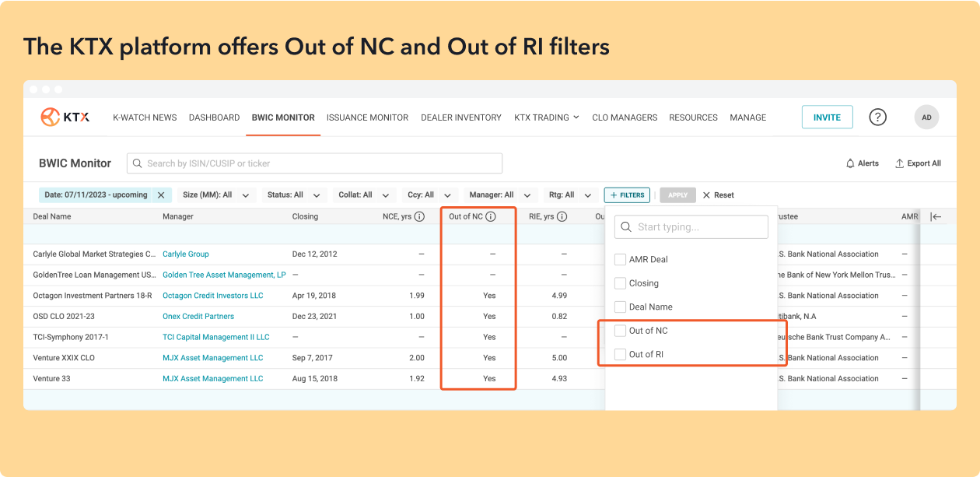Viewport: 980px width, 477px height.
Task: Tick the AMR Deal checkbox
Action: 620,260
